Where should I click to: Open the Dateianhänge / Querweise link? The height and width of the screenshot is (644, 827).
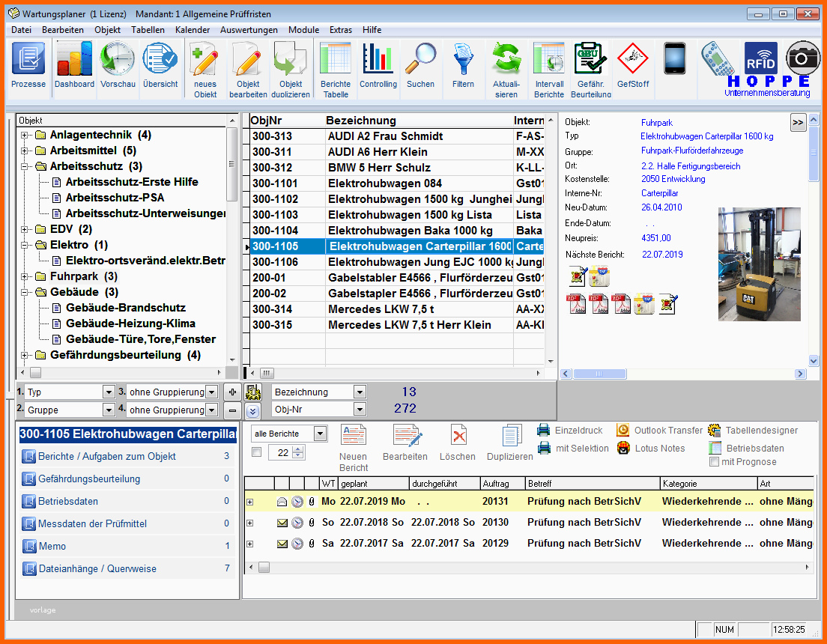pos(97,568)
